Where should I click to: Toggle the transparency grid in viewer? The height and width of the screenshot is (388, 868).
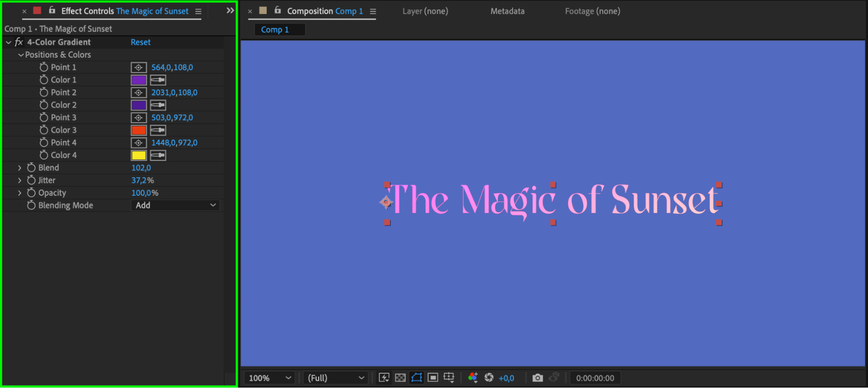pyautogui.click(x=400, y=378)
